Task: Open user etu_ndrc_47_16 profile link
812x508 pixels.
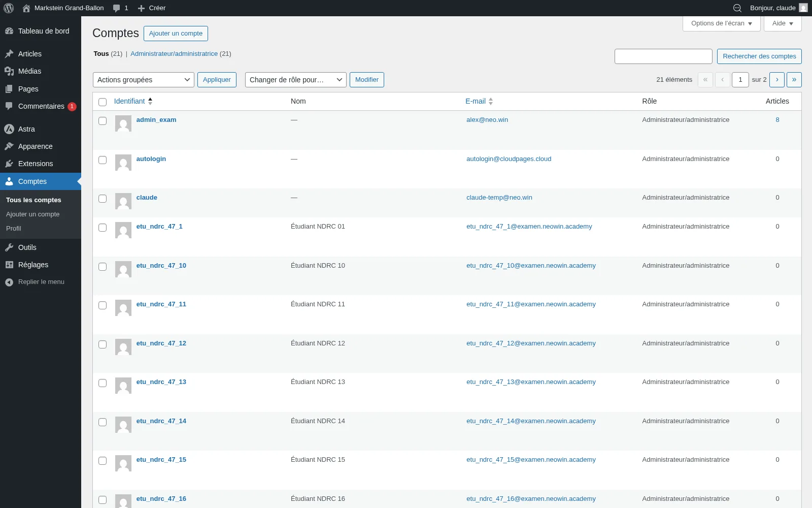Action: (x=161, y=499)
